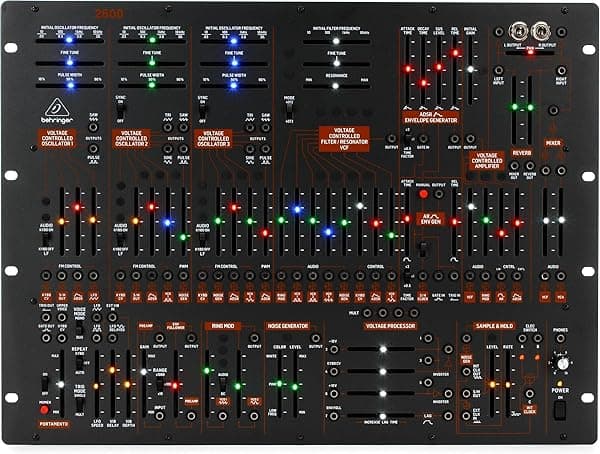Click the Left Input jack
This screenshot has width=600, height=454.
(499, 70)
